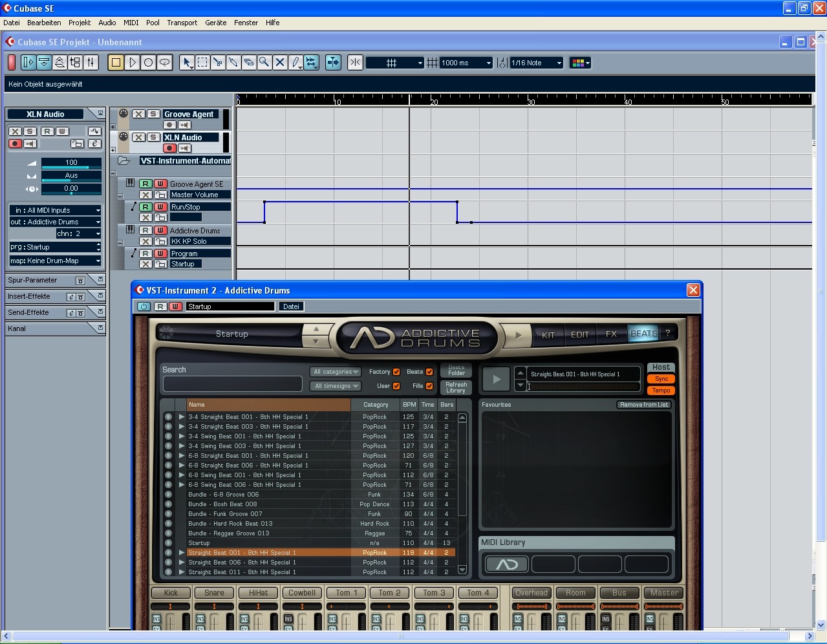Open the All categories filter dropdown
Viewport: 827px width, 644px height.
(x=337, y=372)
